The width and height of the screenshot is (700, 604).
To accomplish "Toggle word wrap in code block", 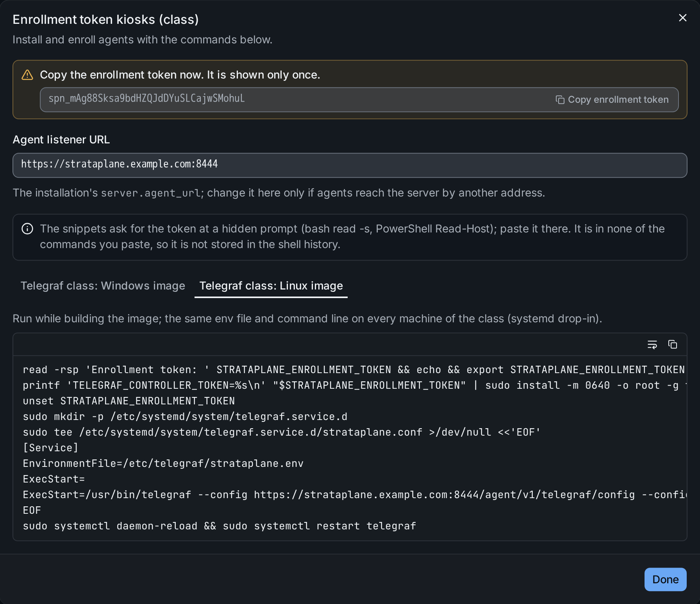I will tap(652, 345).
